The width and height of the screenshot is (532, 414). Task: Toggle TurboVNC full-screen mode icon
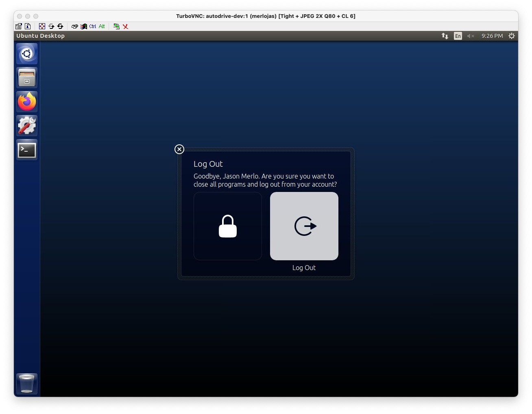pyautogui.click(x=42, y=26)
